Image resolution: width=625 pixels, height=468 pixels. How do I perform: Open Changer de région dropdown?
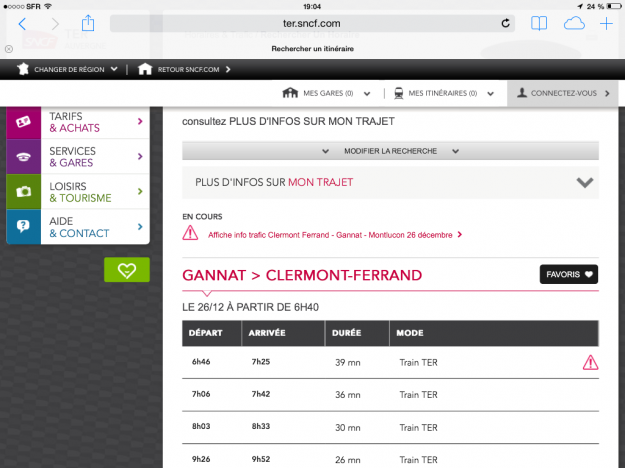pos(68,69)
